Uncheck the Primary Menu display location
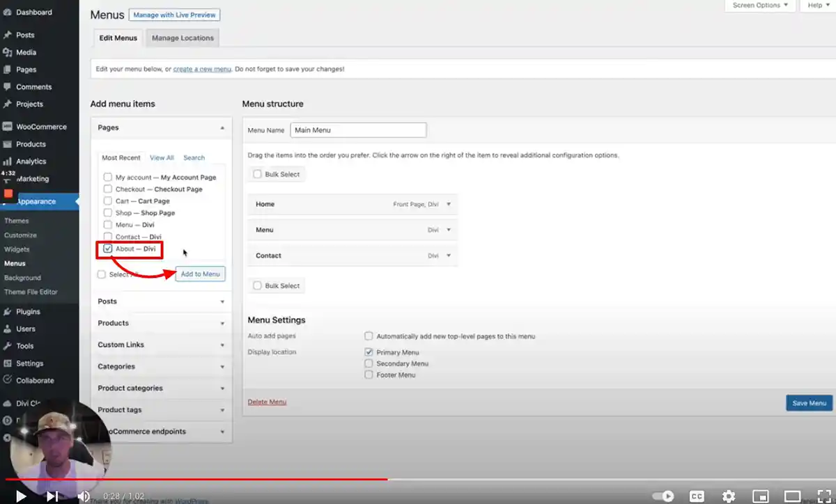The width and height of the screenshot is (836, 504). [x=369, y=352]
